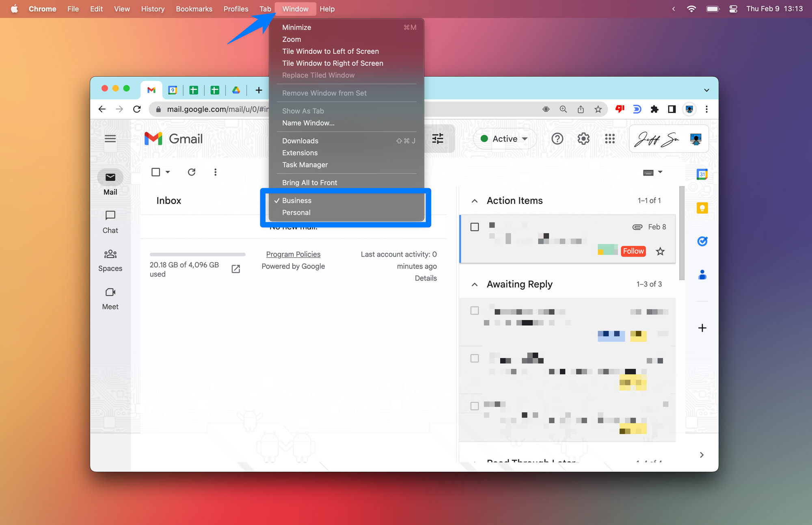Refresh the inbox with Gmail refresh icon
The image size is (812, 525).
(192, 172)
